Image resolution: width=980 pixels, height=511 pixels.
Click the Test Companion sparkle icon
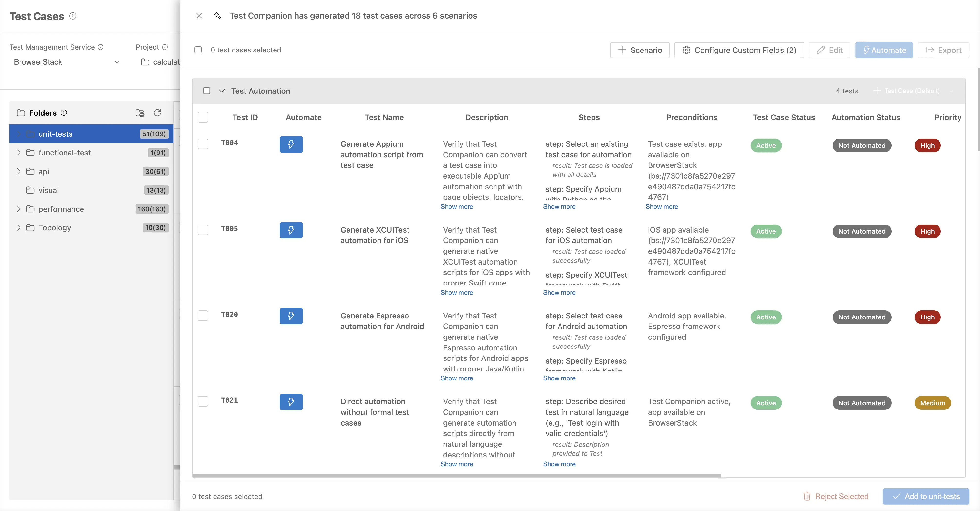click(218, 16)
